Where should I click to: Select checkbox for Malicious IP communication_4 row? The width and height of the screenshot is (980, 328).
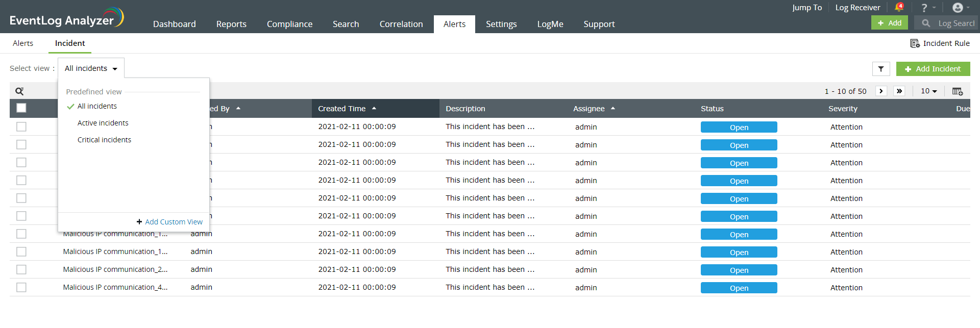[x=21, y=287]
